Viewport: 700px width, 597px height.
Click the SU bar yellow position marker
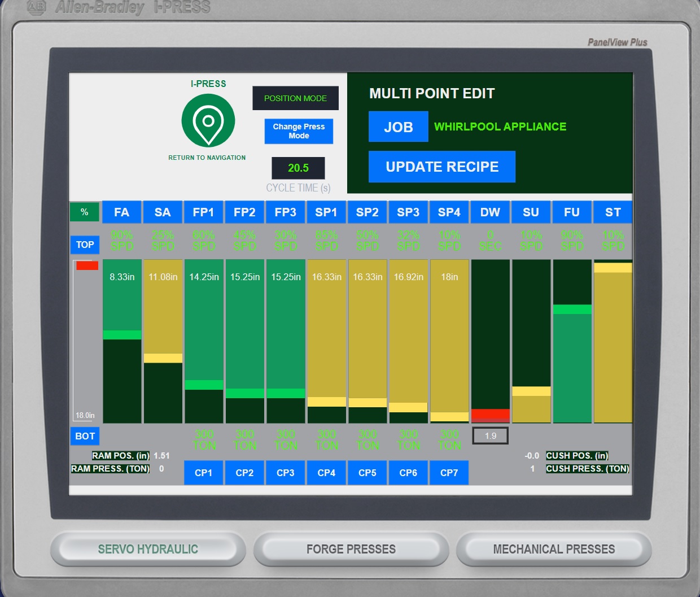point(531,391)
